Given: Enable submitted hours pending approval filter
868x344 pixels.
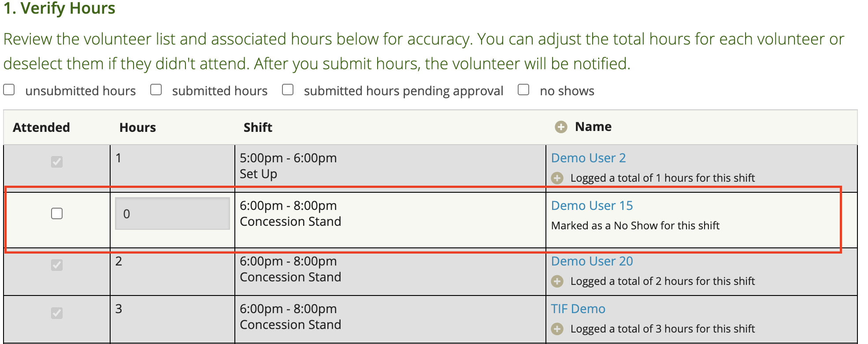Looking at the screenshot, I should coord(288,90).
